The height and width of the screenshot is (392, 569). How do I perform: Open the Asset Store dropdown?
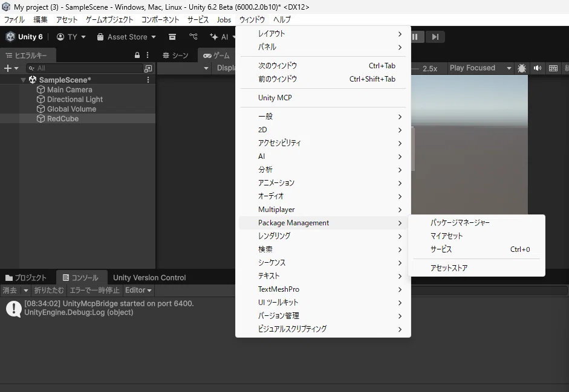tap(126, 37)
